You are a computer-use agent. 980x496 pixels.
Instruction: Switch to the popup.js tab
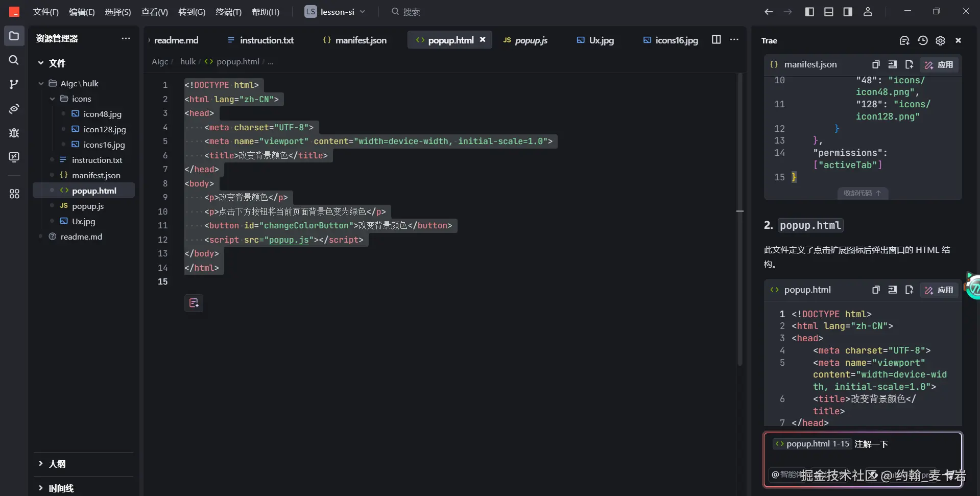point(525,40)
